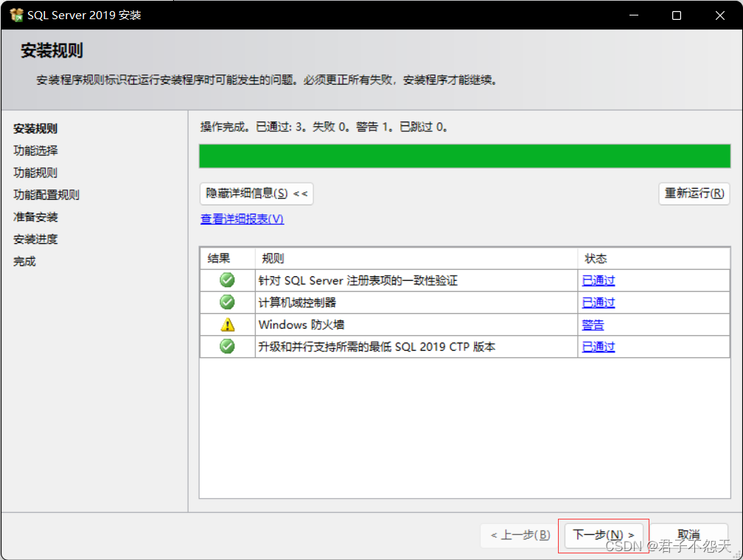This screenshot has width=743, height=560.
Task: Select the 计算机域控制器 rule text
Action: [x=297, y=302]
